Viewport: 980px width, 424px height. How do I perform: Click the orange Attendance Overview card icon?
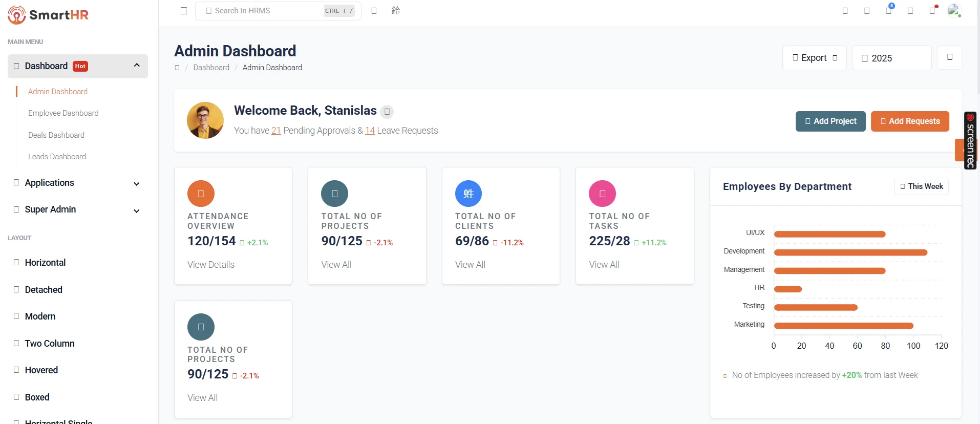click(x=201, y=194)
